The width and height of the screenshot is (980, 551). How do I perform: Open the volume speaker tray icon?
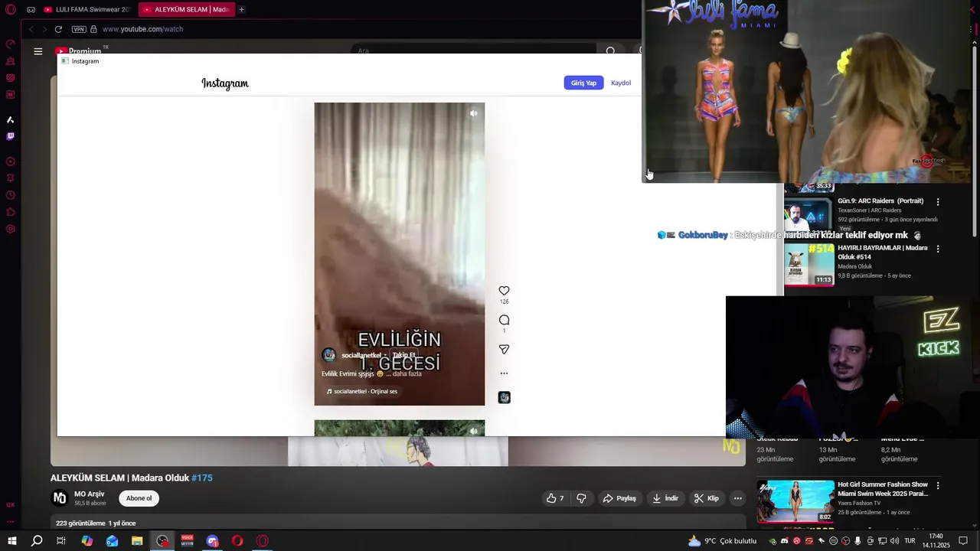click(895, 541)
